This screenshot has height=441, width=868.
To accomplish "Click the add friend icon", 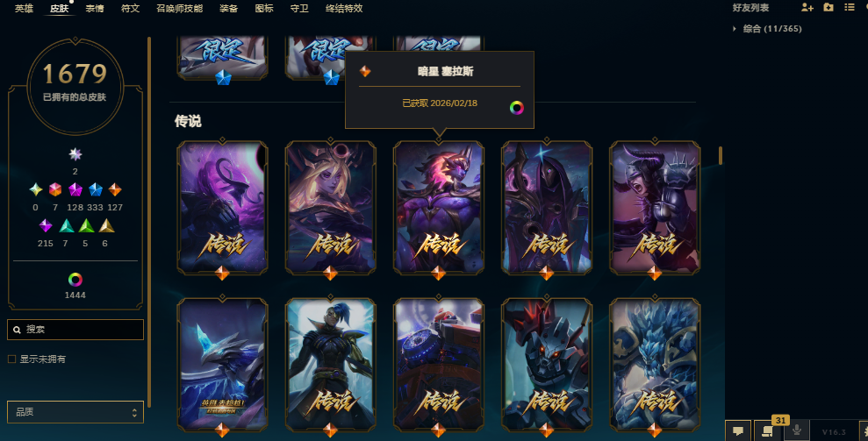I will (x=807, y=7).
